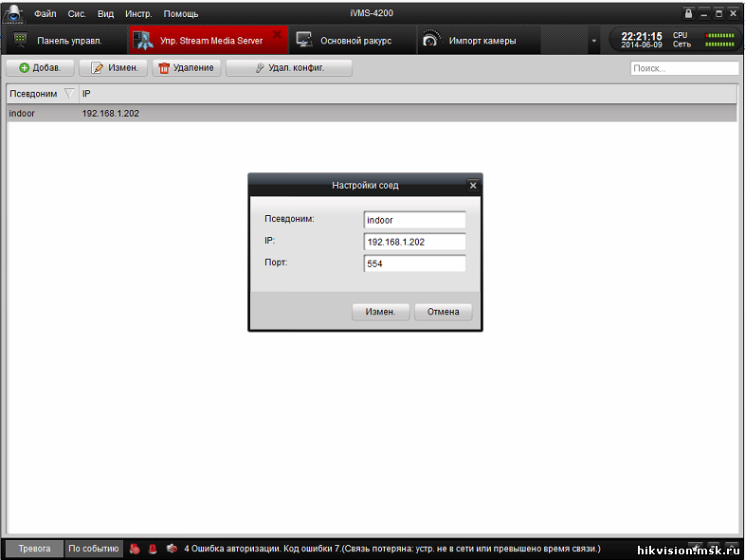Open the Сис. menu
Image resolution: width=745 pixels, height=560 pixels.
coord(77,14)
